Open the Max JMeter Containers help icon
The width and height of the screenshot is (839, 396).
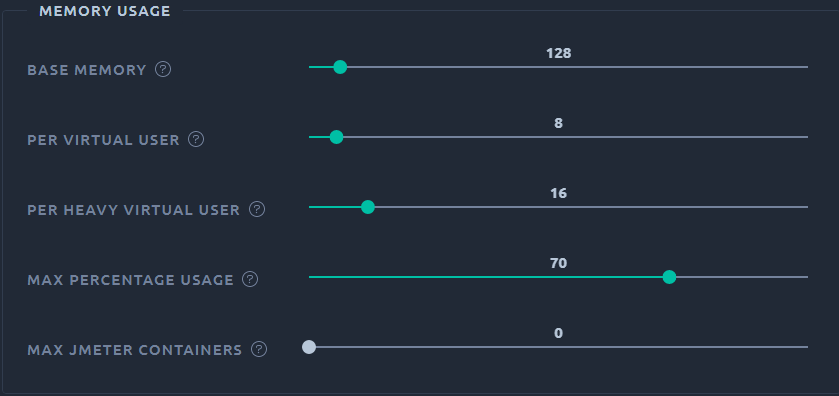click(259, 349)
